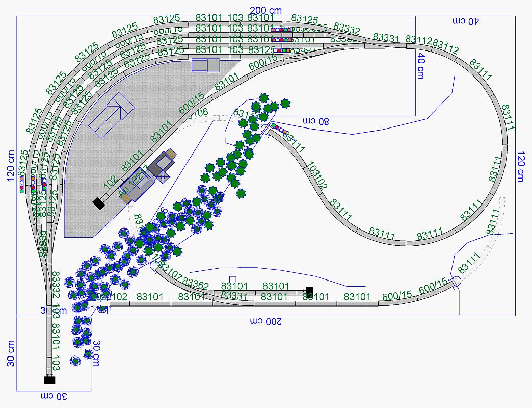The height and width of the screenshot is (408, 532).
Task: Select the leftmost signal on the left curve tracks
Action: pyautogui.click(x=22, y=185)
